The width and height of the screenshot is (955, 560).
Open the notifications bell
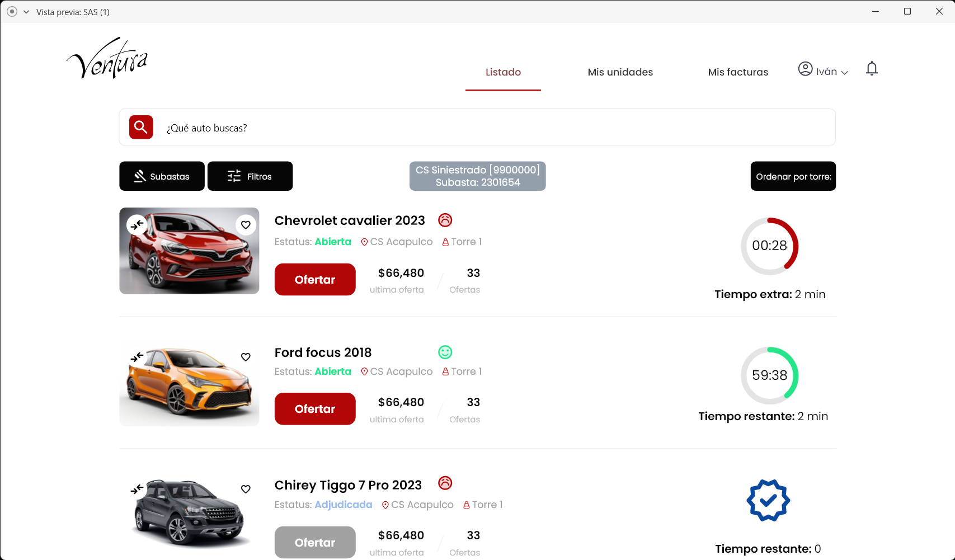tap(871, 69)
